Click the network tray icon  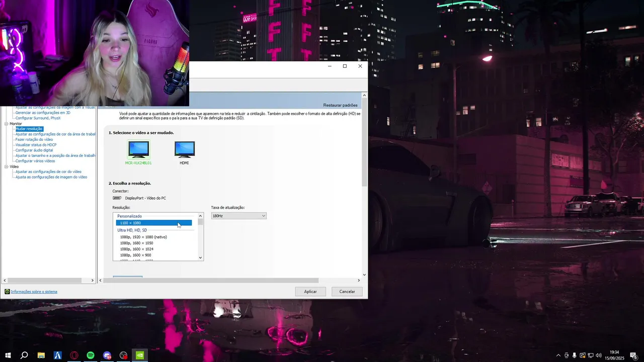[591, 355]
